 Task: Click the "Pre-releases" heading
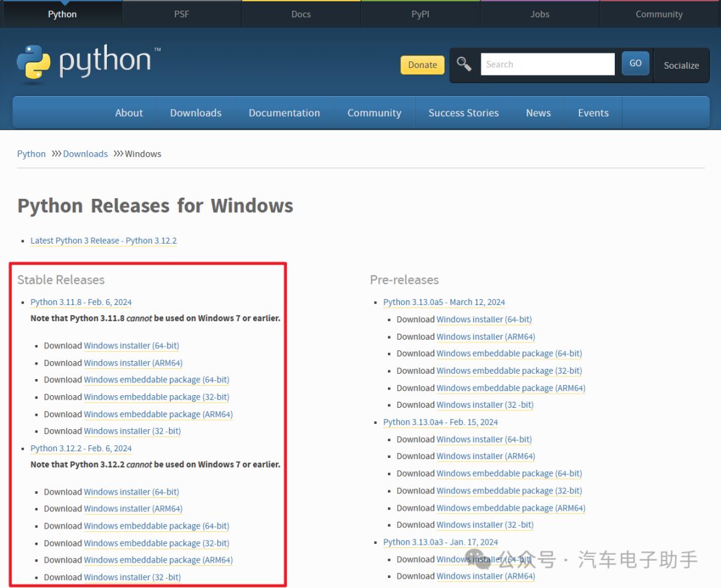point(404,280)
